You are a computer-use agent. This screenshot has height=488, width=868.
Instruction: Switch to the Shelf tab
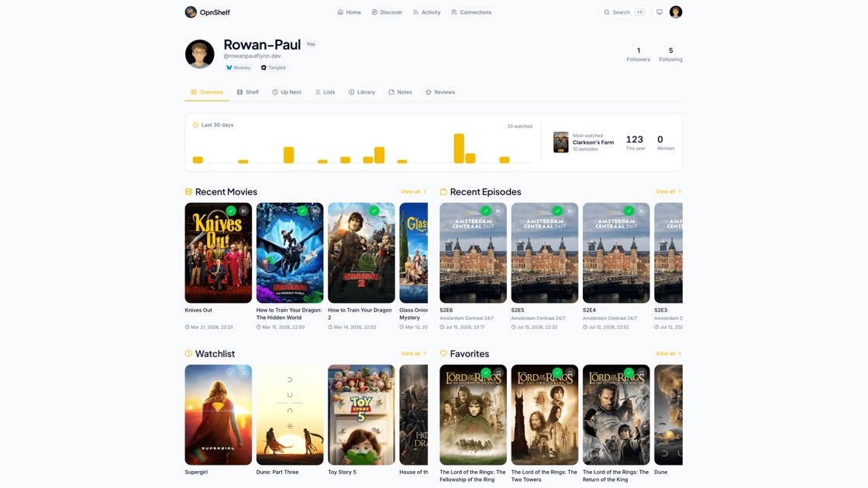tap(248, 92)
